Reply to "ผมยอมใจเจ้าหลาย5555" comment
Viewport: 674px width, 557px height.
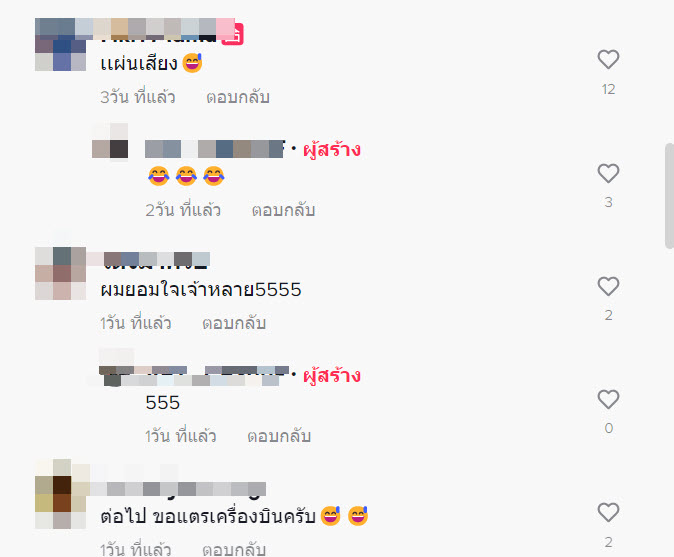click(234, 323)
